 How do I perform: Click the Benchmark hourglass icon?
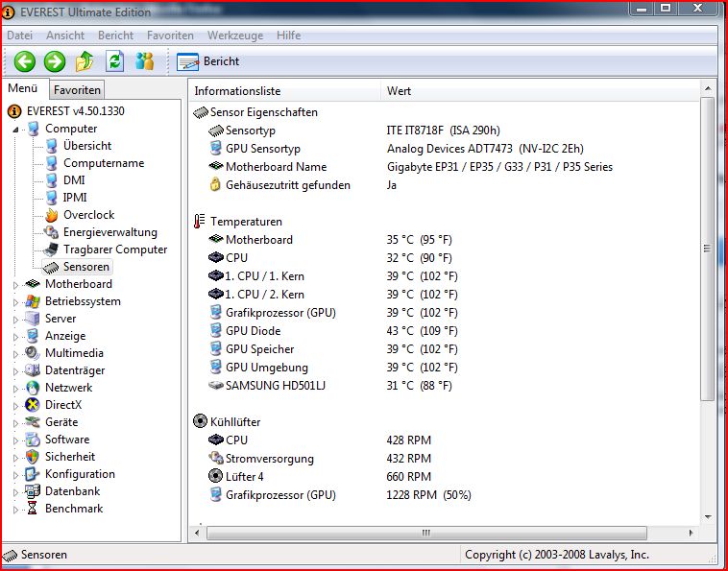(32, 509)
